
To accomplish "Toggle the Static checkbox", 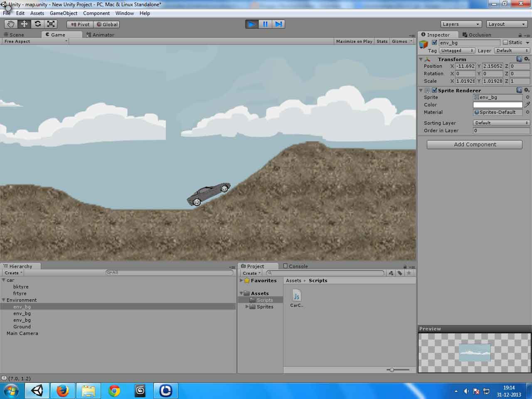I will tap(505, 42).
